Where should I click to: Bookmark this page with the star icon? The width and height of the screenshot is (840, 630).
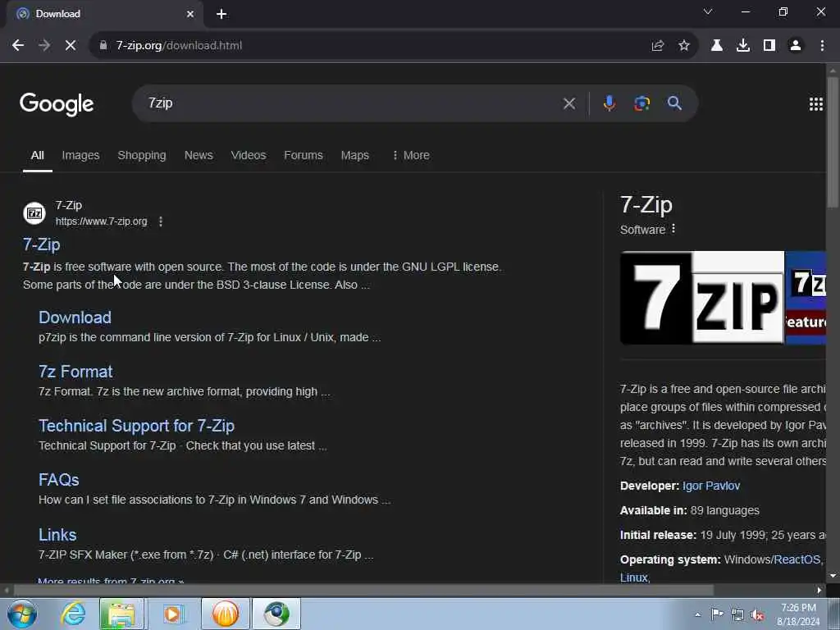click(684, 46)
